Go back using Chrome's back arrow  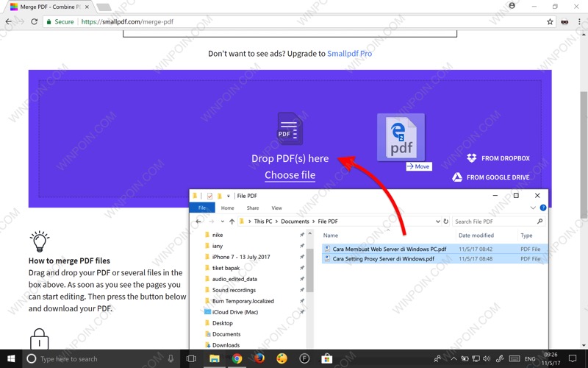point(9,22)
